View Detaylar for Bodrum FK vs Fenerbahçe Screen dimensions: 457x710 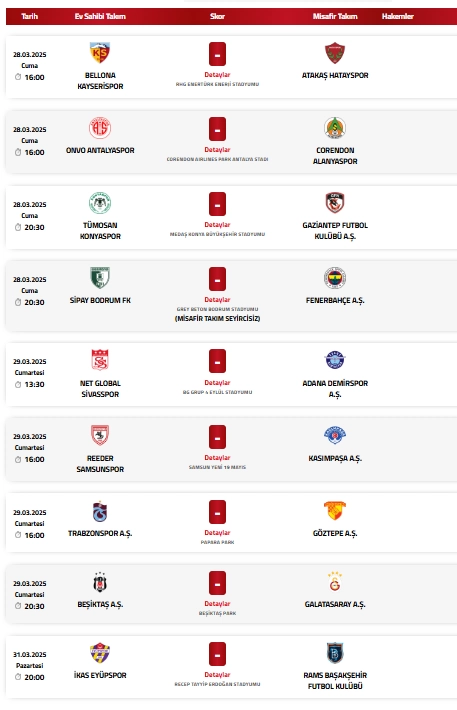coord(217,300)
